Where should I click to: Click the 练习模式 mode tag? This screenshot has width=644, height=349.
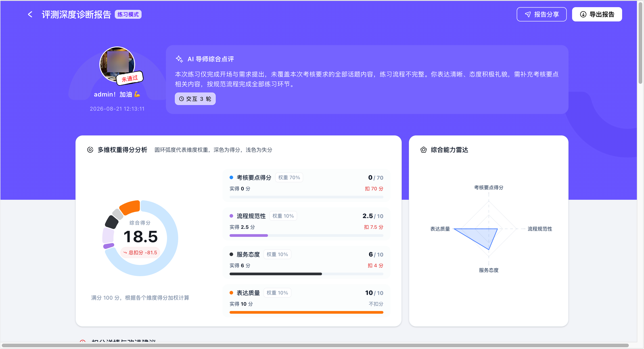tap(128, 15)
